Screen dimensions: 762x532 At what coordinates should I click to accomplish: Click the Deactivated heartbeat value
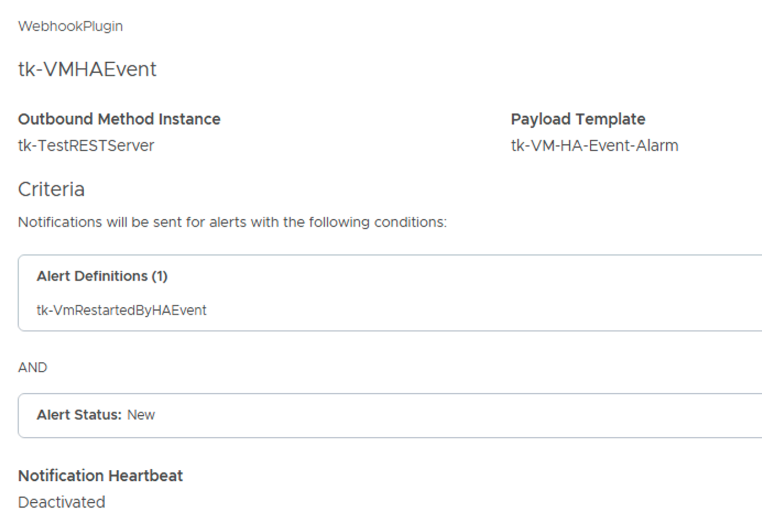click(x=62, y=502)
